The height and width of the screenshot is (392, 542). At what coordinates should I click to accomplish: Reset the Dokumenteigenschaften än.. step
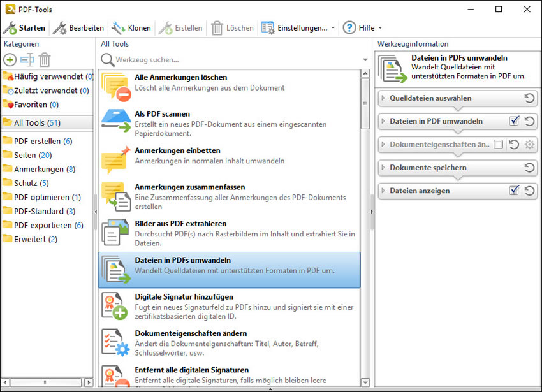(x=514, y=145)
